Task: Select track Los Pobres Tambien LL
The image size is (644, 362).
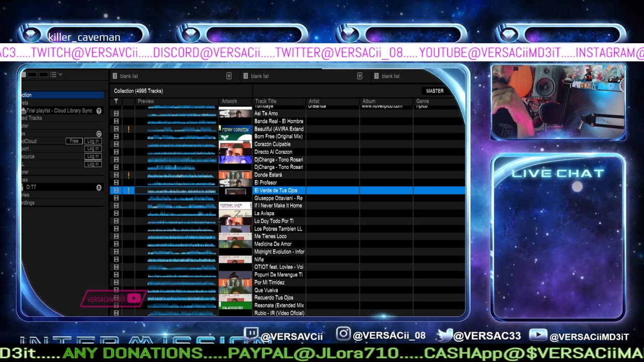Action: point(278,229)
